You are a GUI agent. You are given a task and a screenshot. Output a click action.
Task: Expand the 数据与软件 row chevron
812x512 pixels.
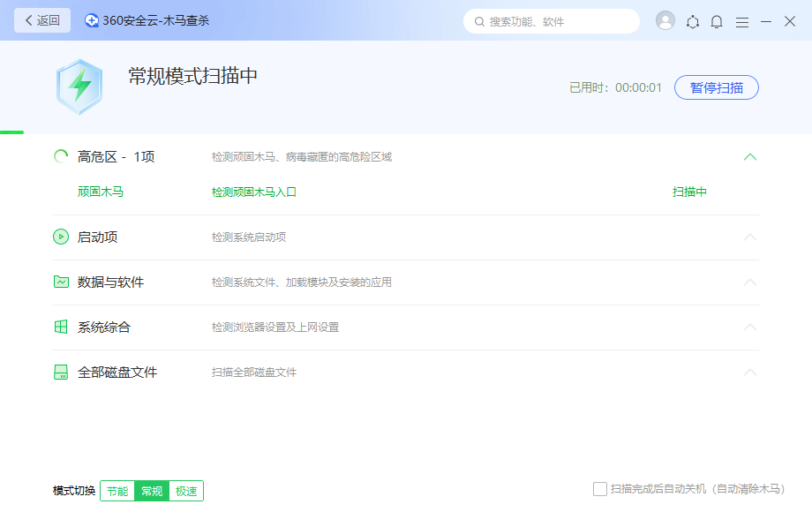(x=750, y=282)
